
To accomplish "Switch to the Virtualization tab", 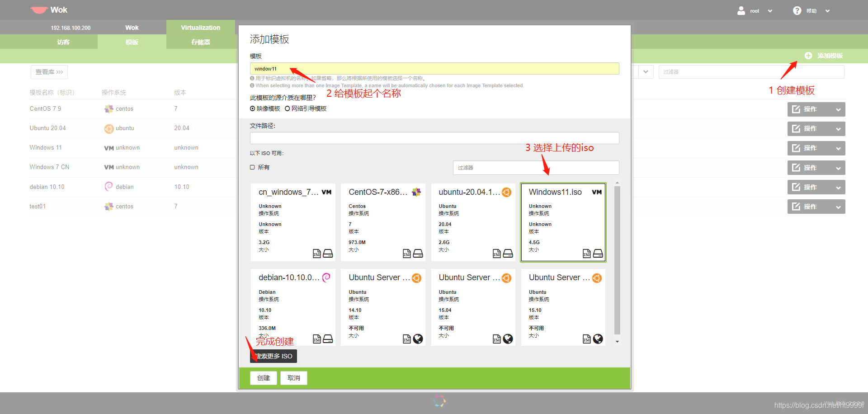I will (x=201, y=28).
